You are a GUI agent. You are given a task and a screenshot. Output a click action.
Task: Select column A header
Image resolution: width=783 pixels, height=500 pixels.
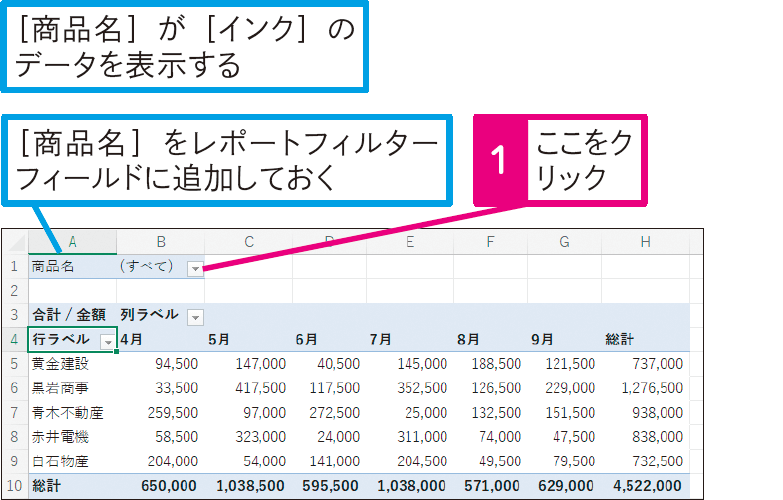point(72,242)
